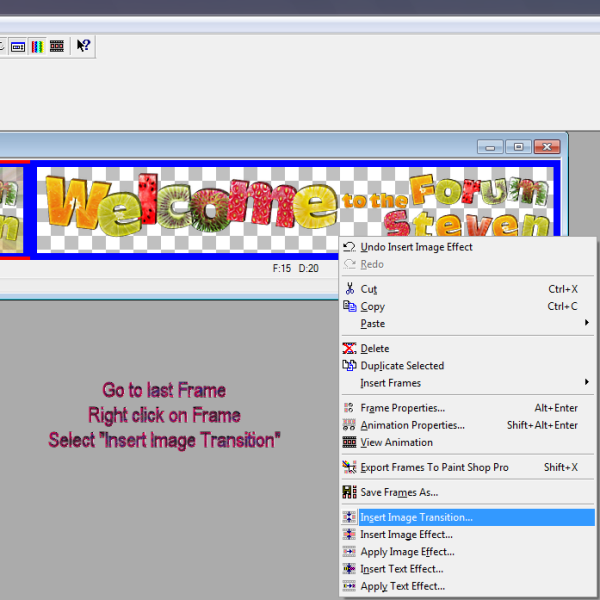Image resolution: width=600 pixels, height=600 pixels.
Task: Click the filmstrip View Animation toolbar icon
Action: point(57,46)
